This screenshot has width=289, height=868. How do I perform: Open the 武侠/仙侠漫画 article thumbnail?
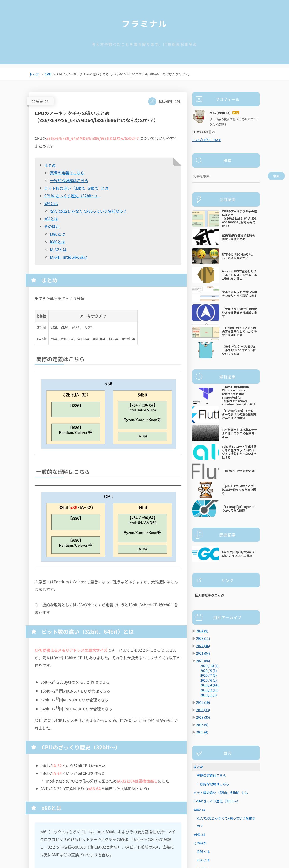pos(205,237)
